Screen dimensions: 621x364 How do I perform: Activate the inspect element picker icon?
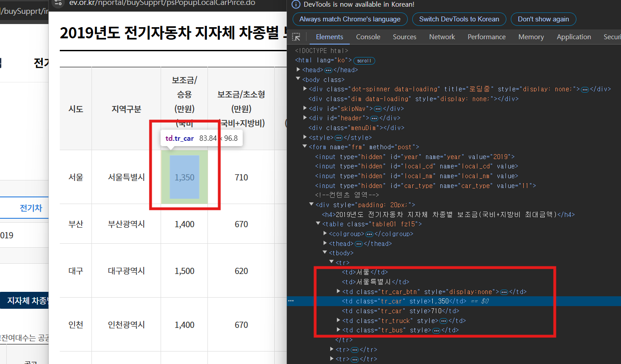[x=296, y=37]
